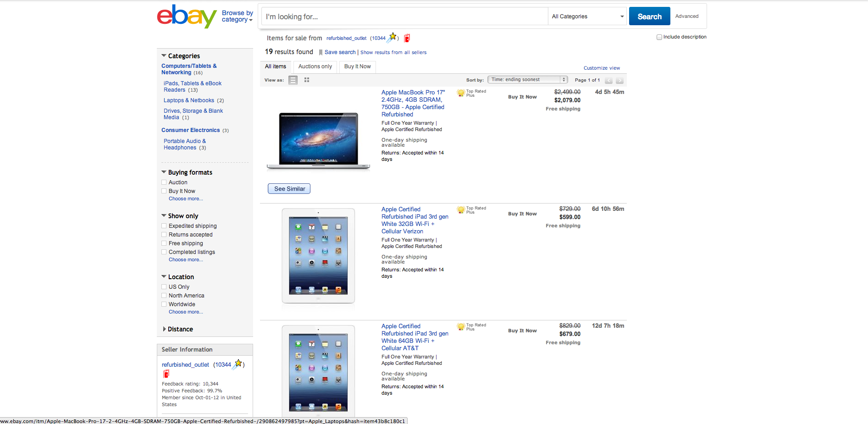Click the search input field

pyautogui.click(x=404, y=17)
